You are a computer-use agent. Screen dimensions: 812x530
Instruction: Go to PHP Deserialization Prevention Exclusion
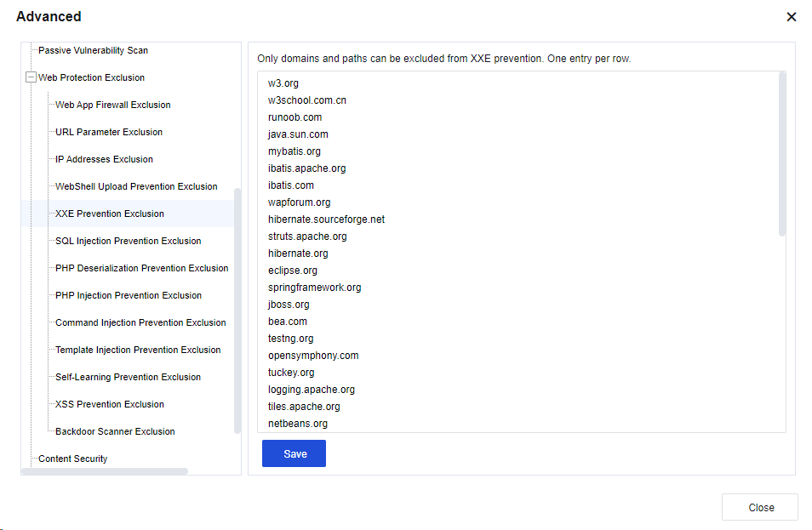(141, 268)
